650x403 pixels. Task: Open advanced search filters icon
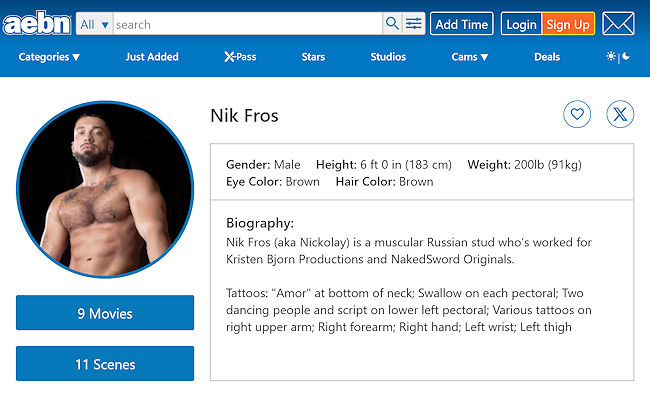pyautogui.click(x=414, y=24)
